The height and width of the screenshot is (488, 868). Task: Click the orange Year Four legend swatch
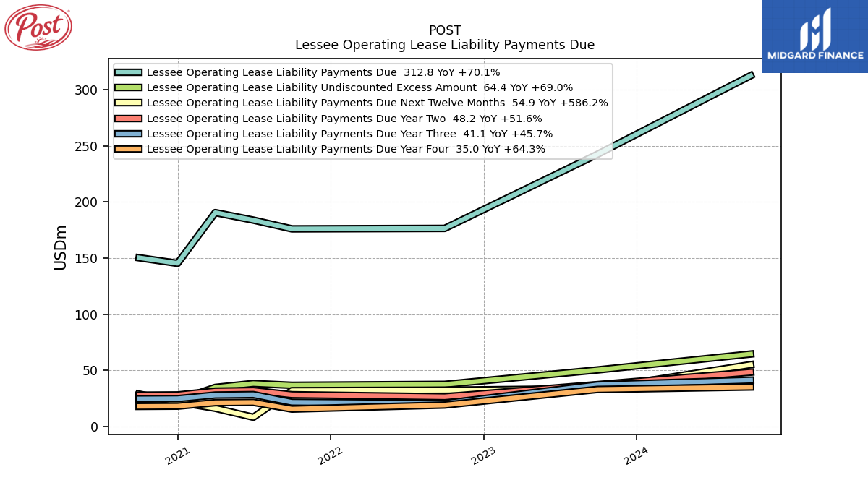[128, 149]
